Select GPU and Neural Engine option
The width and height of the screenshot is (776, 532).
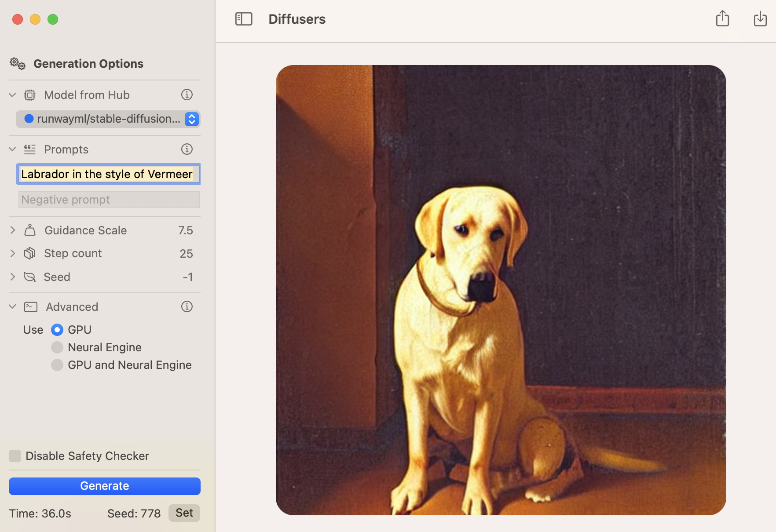57,365
